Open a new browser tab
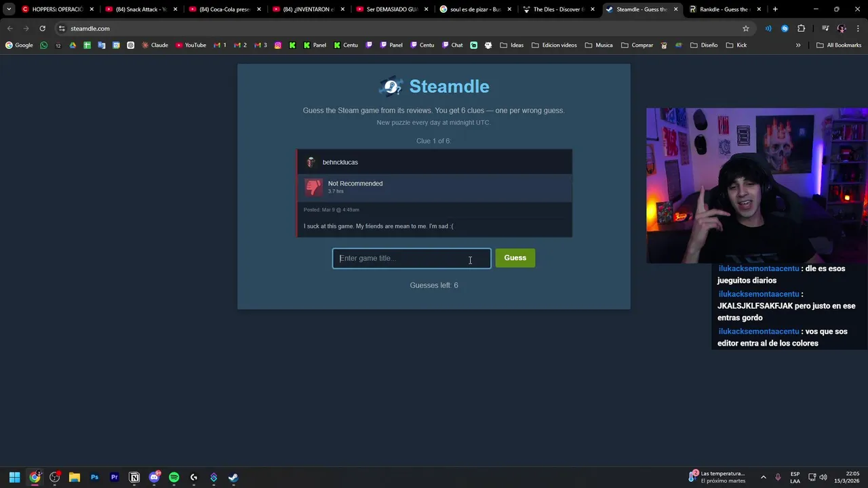The width and height of the screenshot is (868, 488). (x=775, y=9)
